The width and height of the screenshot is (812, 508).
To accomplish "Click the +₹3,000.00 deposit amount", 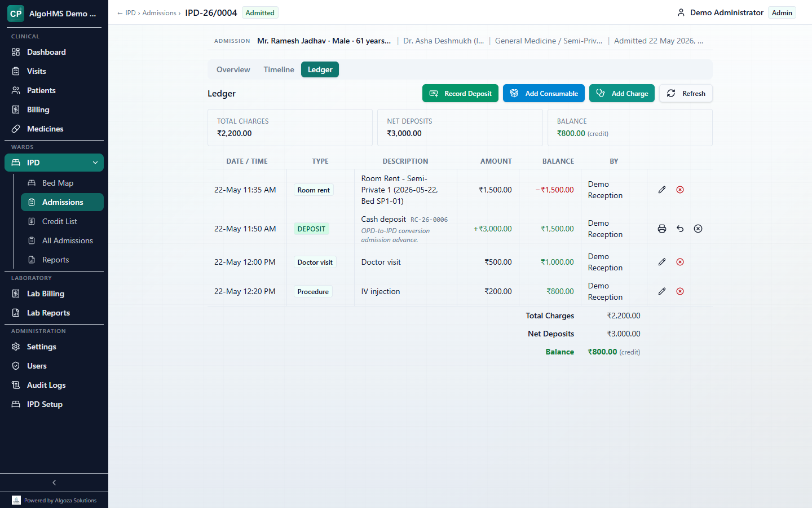I will (492, 229).
